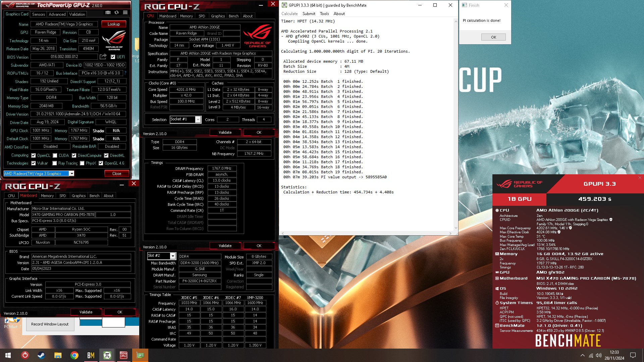Viewport: 644px width, 362px height.
Task: Open the notification center icon
Action: tap(633, 355)
